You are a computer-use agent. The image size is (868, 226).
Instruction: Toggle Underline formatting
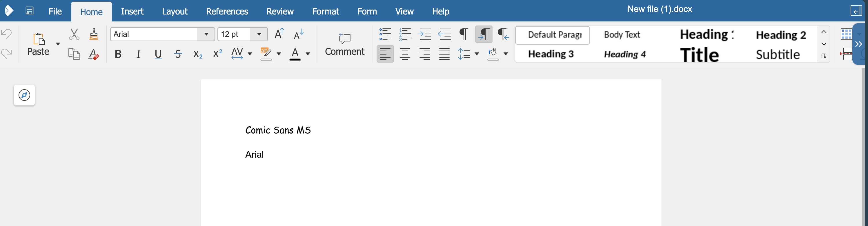[158, 54]
